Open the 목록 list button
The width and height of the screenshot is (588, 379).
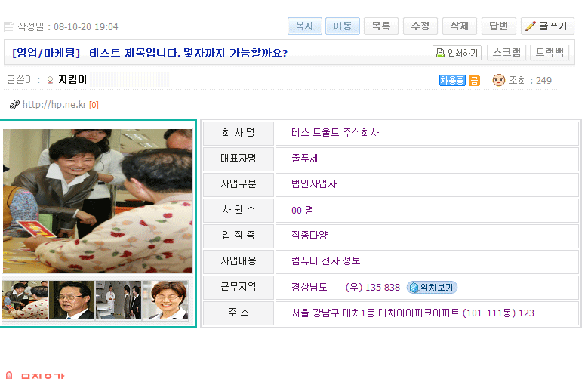[381, 26]
